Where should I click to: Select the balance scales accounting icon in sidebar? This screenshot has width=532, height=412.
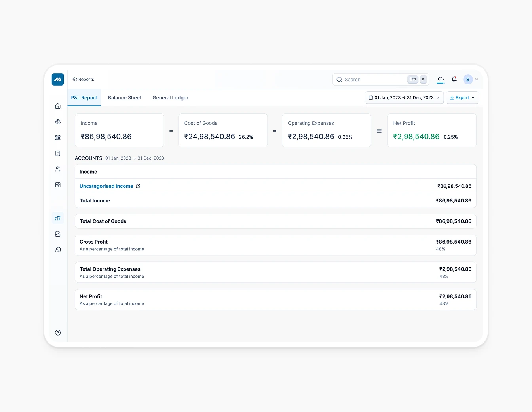(58, 122)
